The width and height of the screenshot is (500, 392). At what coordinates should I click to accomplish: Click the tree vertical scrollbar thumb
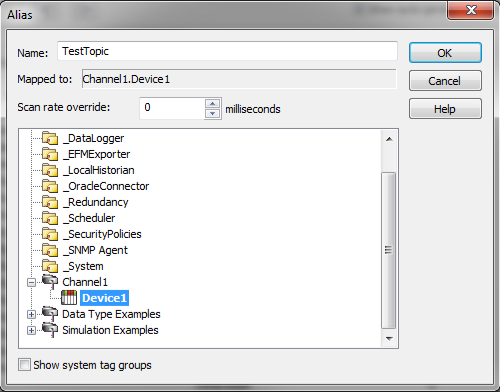pos(389,250)
